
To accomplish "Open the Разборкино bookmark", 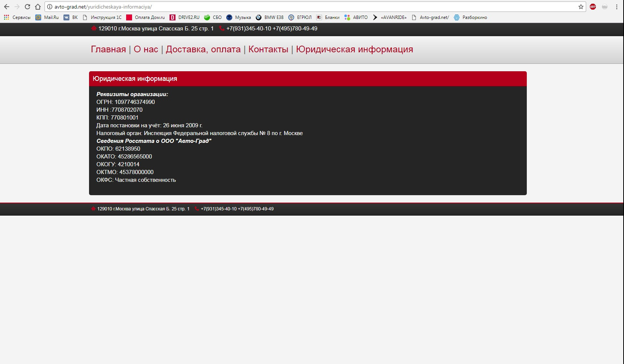I will 470,17.
